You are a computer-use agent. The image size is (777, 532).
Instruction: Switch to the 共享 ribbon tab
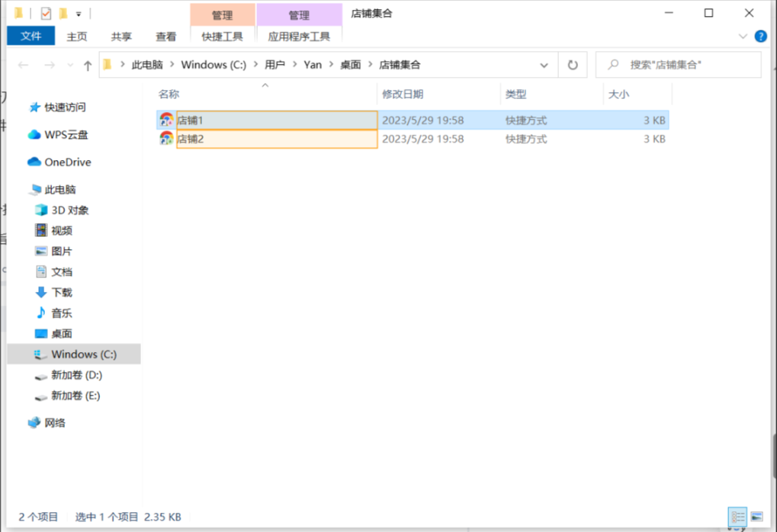pyautogui.click(x=121, y=37)
